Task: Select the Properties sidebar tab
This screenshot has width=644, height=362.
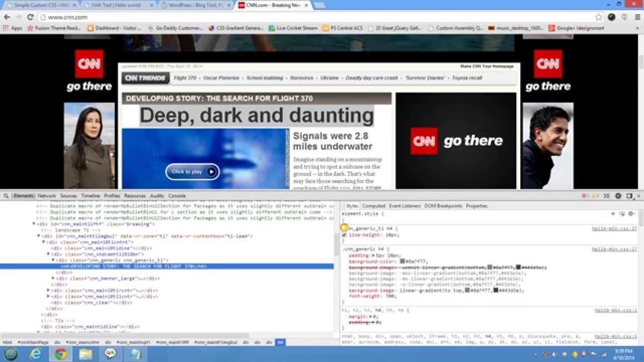Action: click(477, 206)
